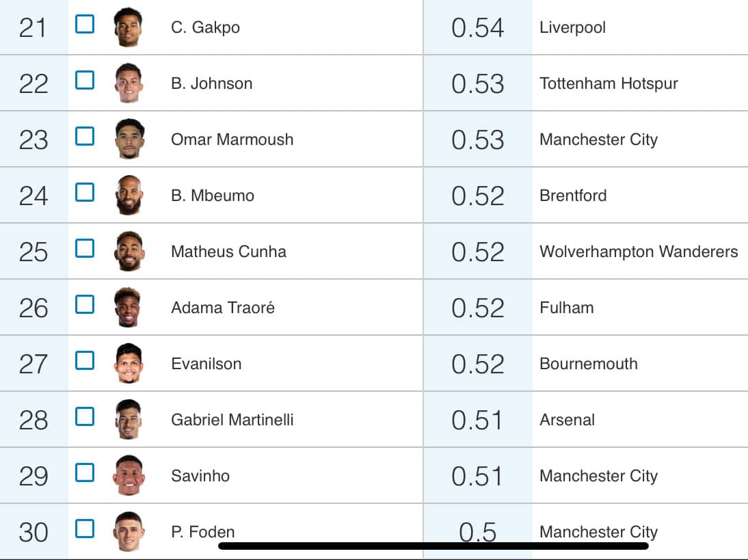Select Gabriel Martinelli's face thumbnail
The width and height of the screenshot is (748, 560).
pos(128,420)
